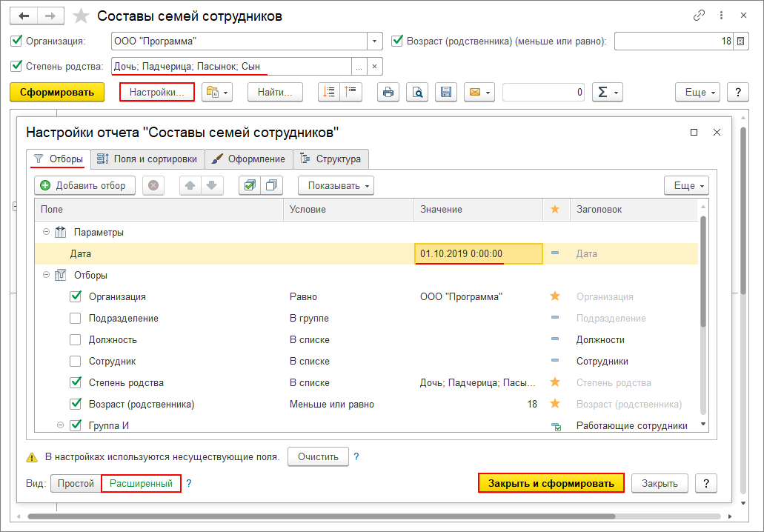Click the print report icon

pyautogui.click(x=388, y=92)
